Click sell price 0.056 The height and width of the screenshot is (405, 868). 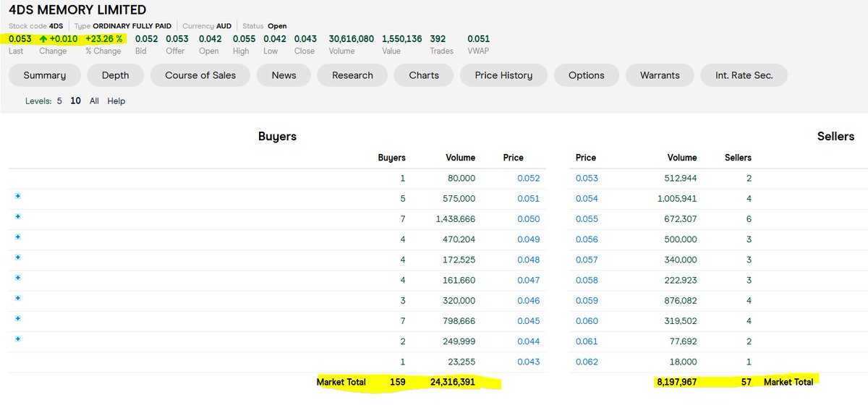[x=587, y=239]
